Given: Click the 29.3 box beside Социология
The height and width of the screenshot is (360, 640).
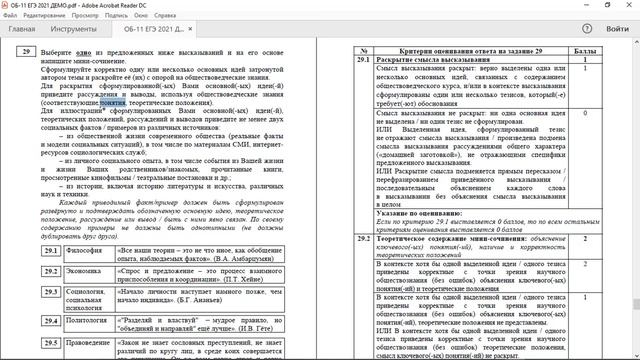Looking at the screenshot, I should 51,292.
